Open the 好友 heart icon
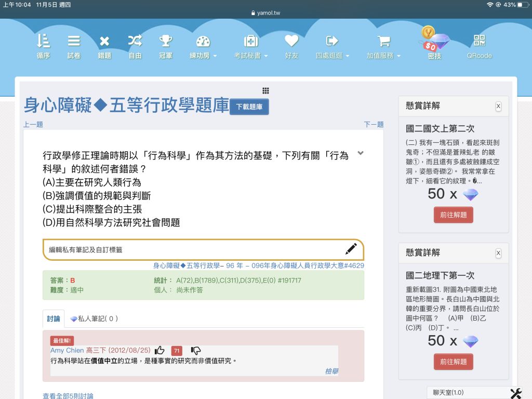This screenshot has height=399, width=532. tap(291, 46)
